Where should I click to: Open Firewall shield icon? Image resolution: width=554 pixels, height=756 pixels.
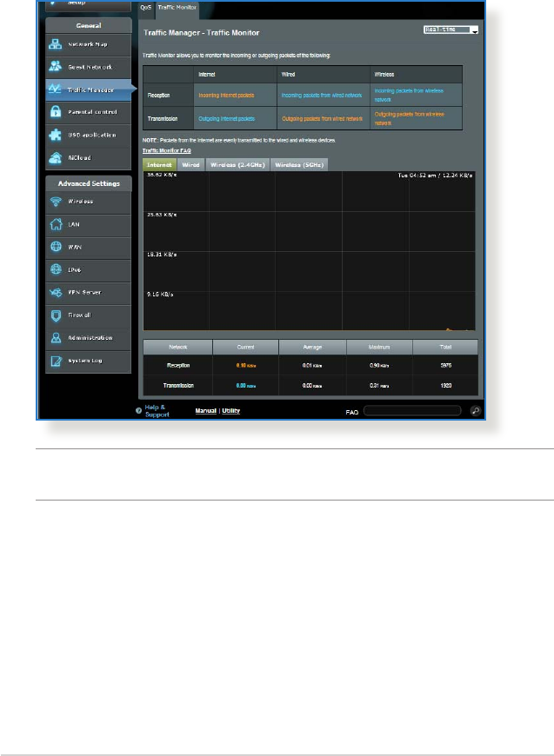click(x=56, y=315)
